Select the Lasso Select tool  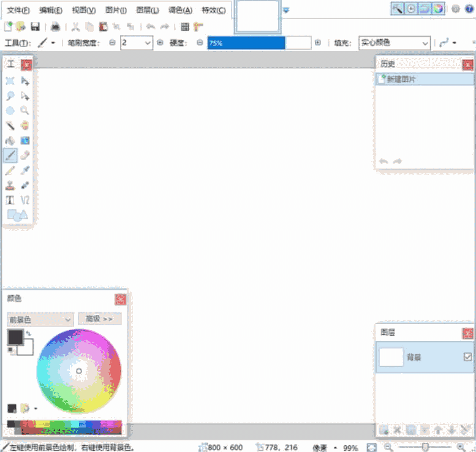10,96
